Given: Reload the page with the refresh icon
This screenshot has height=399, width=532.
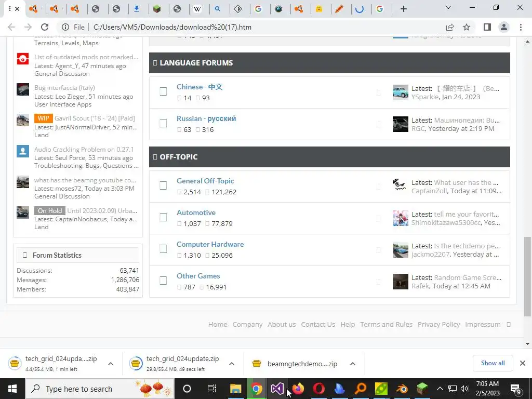Looking at the screenshot, I should pyautogui.click(x=45, y=27).
